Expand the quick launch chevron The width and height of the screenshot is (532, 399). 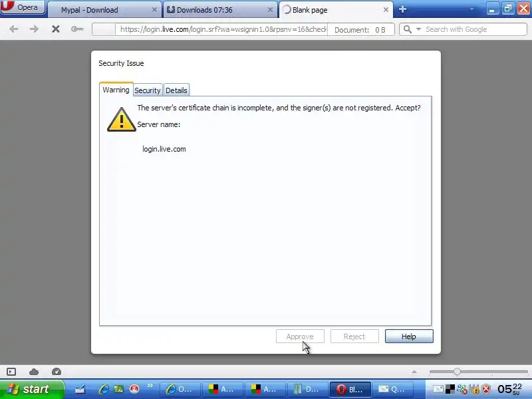pos(150,386)
